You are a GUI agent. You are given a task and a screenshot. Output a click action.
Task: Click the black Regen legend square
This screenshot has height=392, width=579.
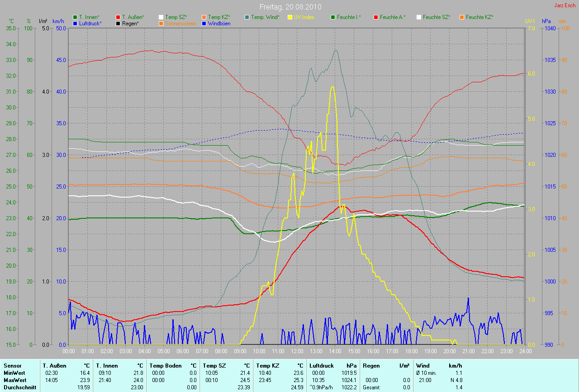pos(118,23)
